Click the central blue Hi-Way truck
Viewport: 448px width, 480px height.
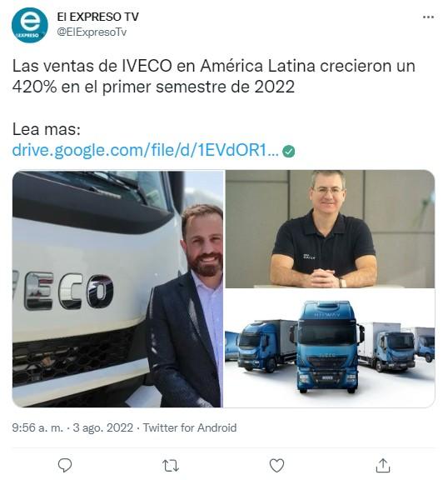[x=327, y=347]
